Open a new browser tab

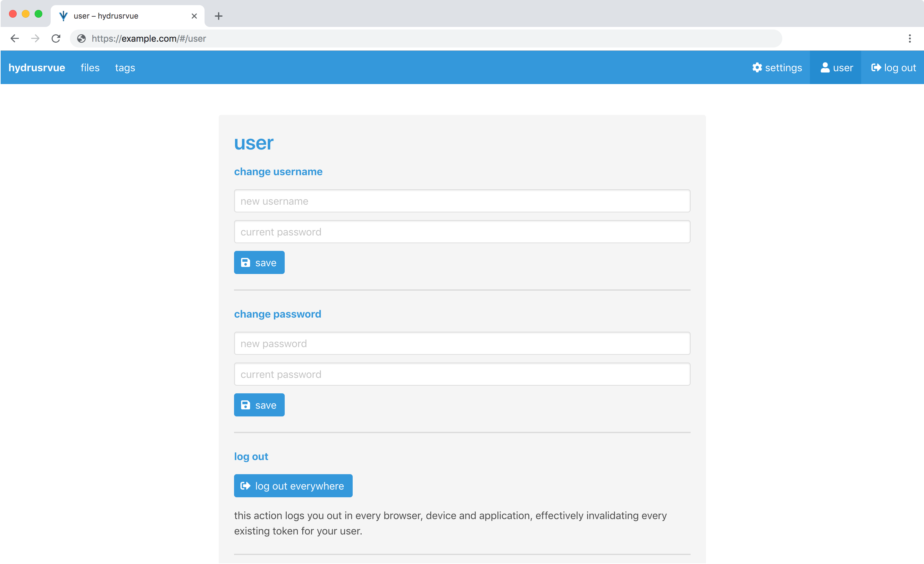219,16
